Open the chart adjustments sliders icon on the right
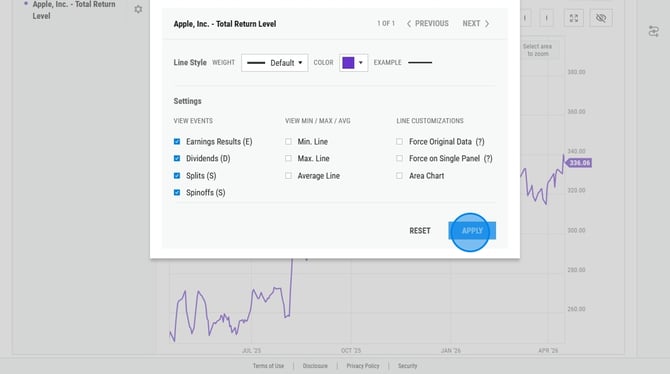Viewport: 670px width, 374px height. click(x=653, y=31)
